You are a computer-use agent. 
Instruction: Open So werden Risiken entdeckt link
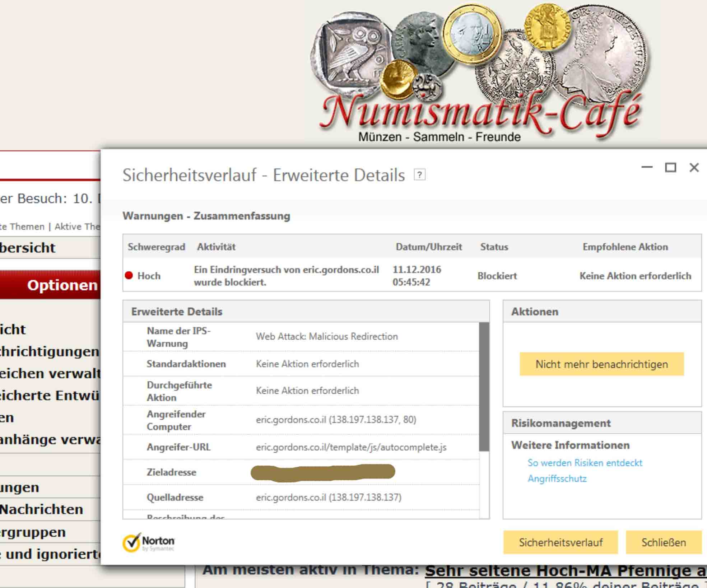pos(585,463)
